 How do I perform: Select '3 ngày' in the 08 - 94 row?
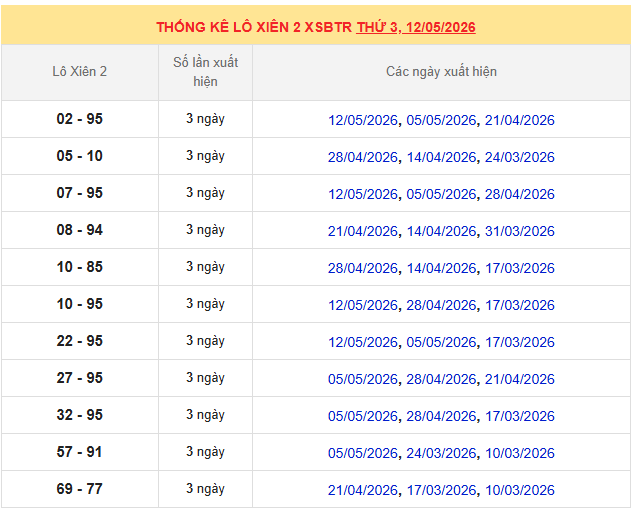point(205,230)
